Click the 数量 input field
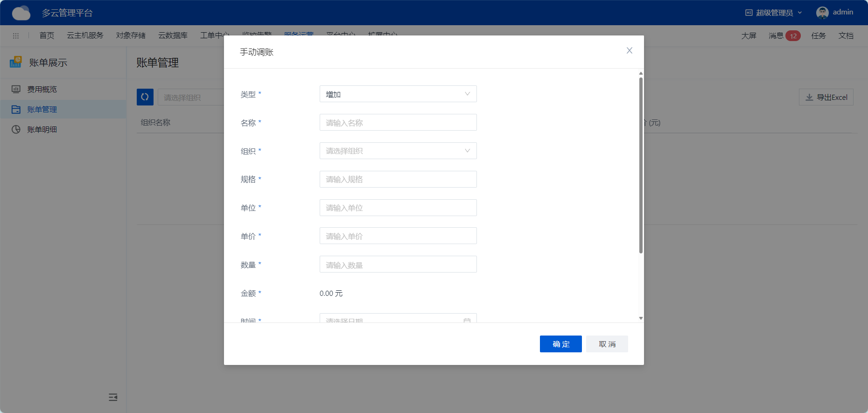The height and width of the screenshot is (413, 868). tap(398, 264)
